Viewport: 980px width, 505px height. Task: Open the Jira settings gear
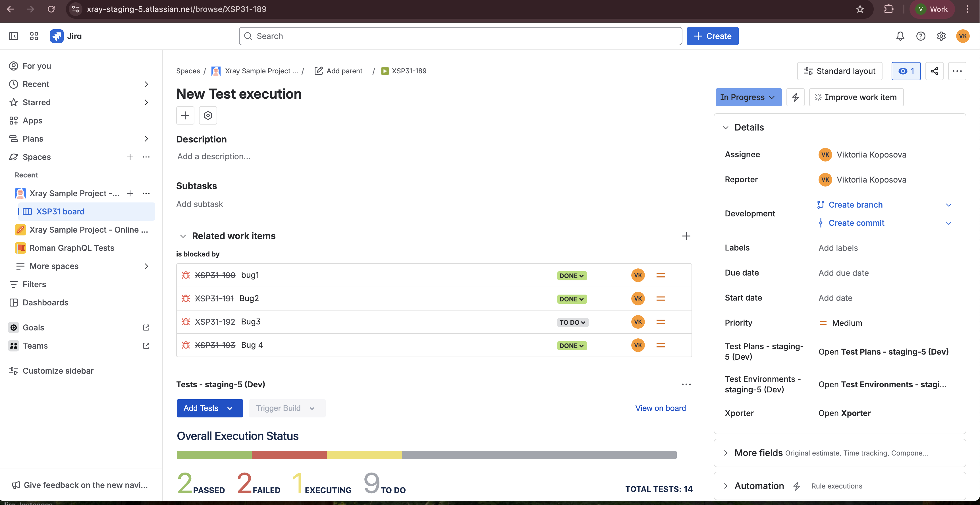941,36
